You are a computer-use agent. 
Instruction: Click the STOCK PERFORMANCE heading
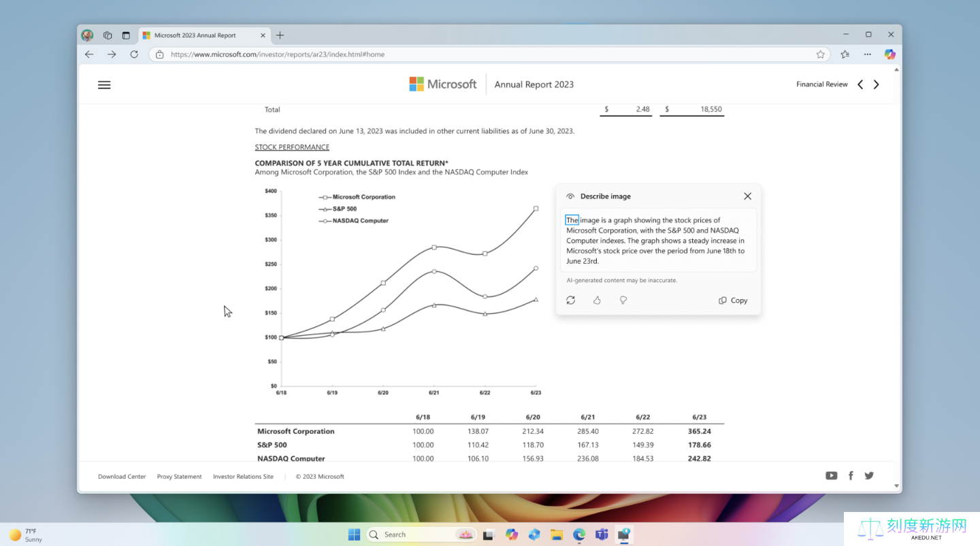292,147
